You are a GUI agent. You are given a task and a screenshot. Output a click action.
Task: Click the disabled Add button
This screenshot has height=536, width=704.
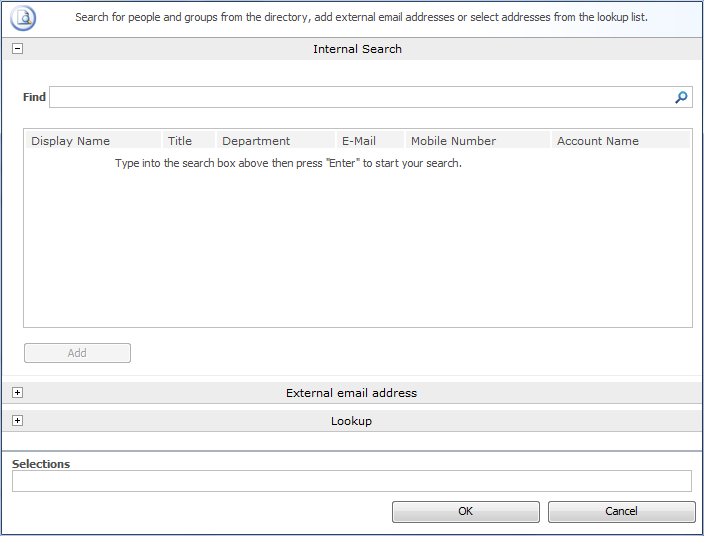click(x=77, y=353)
